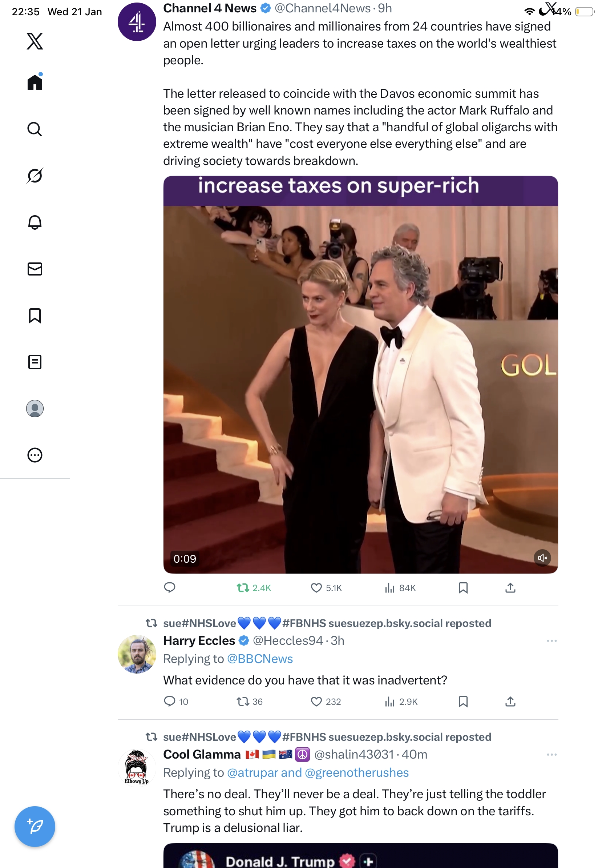Image resolution: width=606 pixels, height=868 pixels.
Task: Unmute the Channel 4 News video
Action: [x=542, y=558]
